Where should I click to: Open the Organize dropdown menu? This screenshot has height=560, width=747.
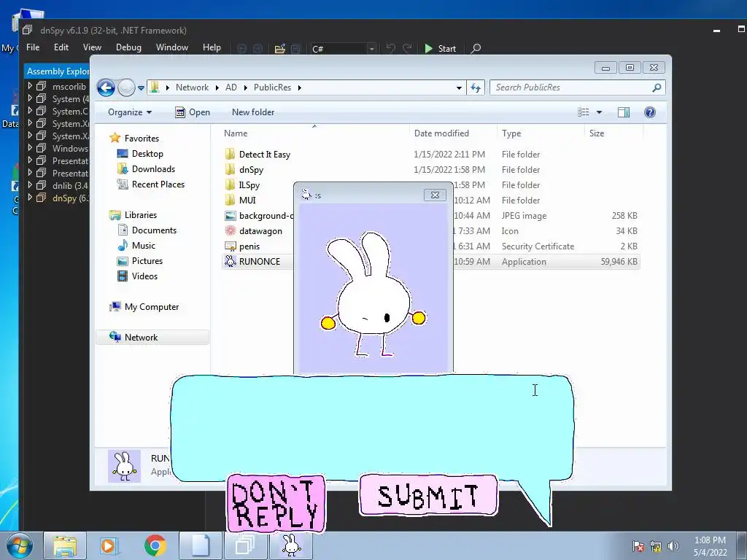(130, 112)
